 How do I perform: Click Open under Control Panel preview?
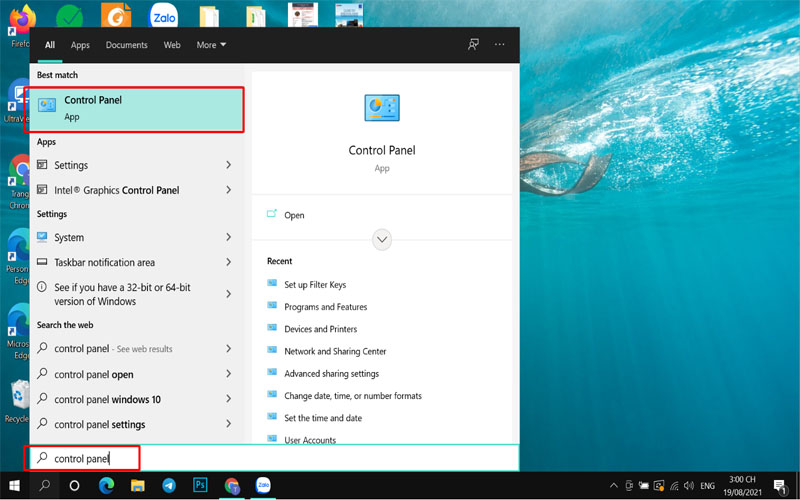point(294,215)
